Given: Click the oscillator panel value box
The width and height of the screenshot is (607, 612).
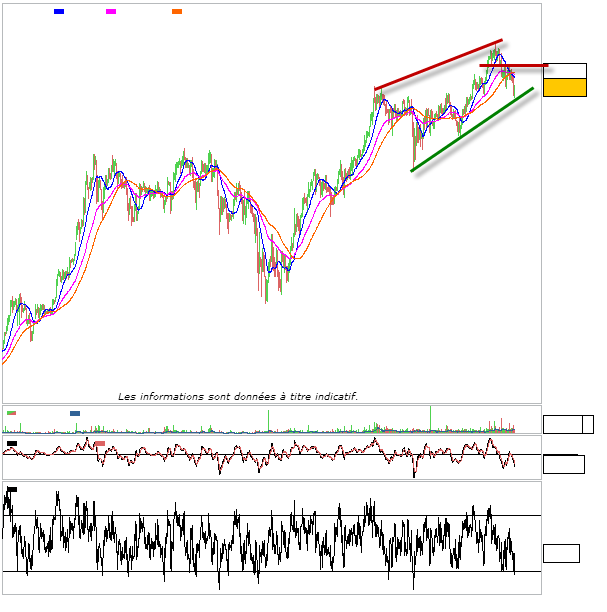Looking at the screenshot, I should click(562, 464).
